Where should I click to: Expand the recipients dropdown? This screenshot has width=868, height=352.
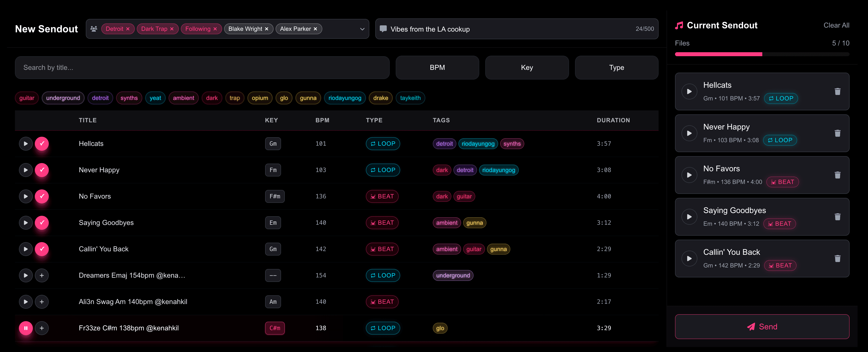pos(362,29)
